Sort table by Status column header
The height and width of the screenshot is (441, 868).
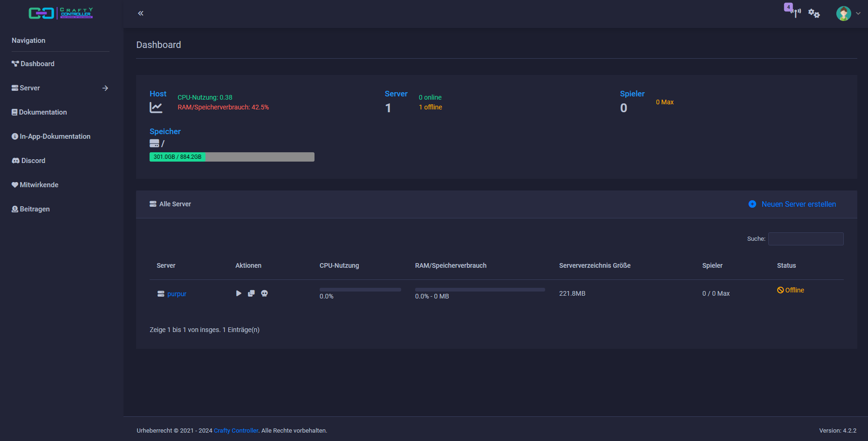click(x=786, y=265)
